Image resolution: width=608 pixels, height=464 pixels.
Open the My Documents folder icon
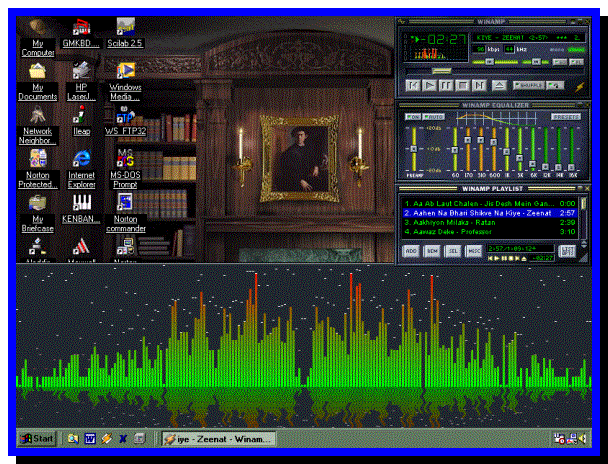click(x=38, y=82)
